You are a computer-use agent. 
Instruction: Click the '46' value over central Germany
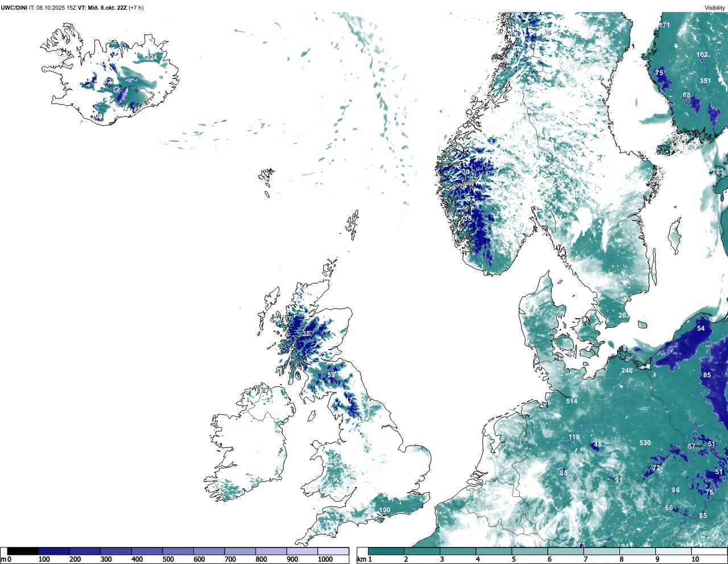click(x=597, y=445)
